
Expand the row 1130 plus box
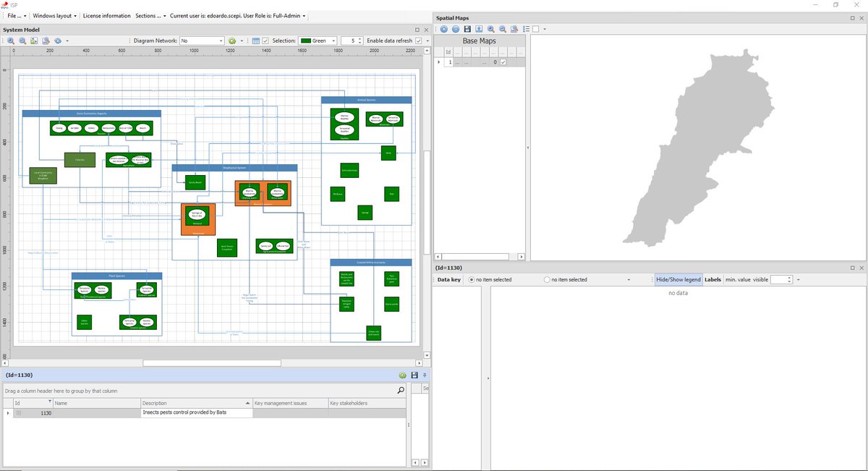coord(19,413)
